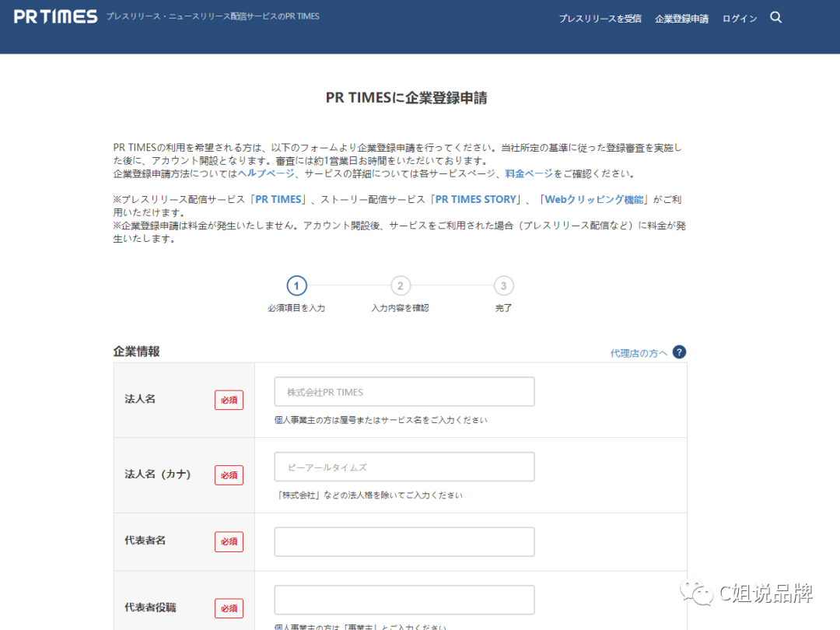Select 企業登録申請 in the top menu
840x630 pixels.
pyautogui.click(x=681, y=18)
